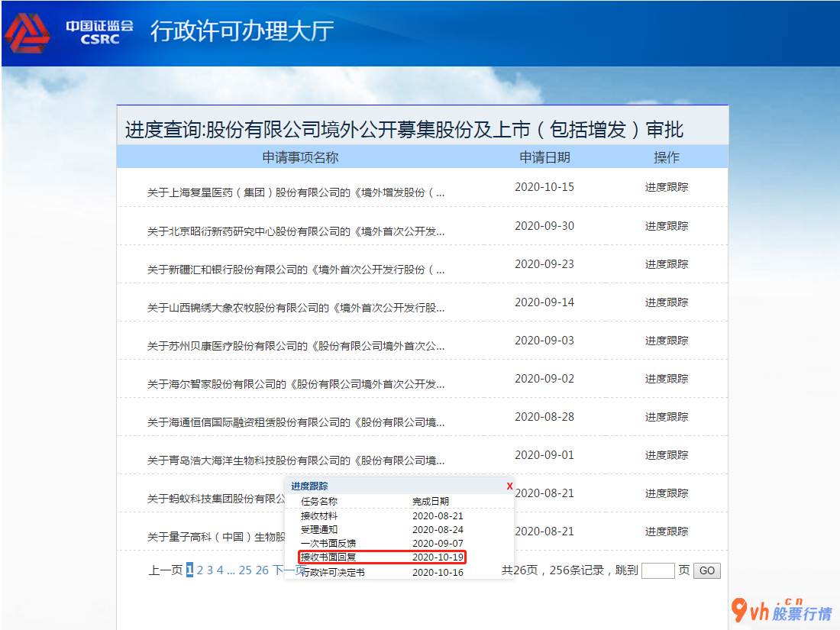The height and width of the screenshot is (630, 840).
Task: Select 接收材料 row in the progress popup
Action: click(382, 516)
